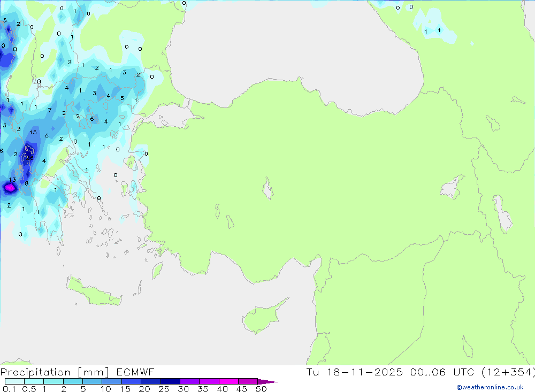Click the '[mm]' unit in the map title

93,372
